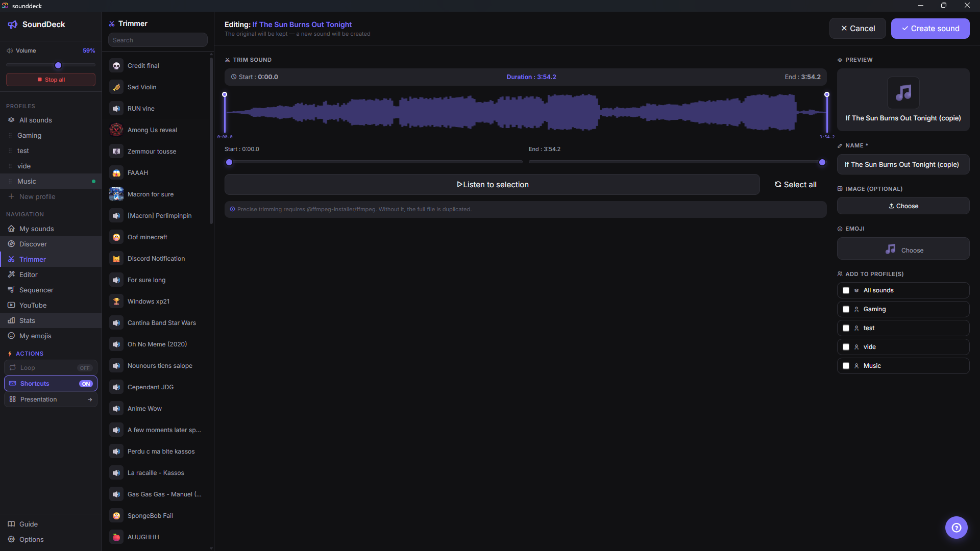Click the Trimmer search field

pos(158,40)
